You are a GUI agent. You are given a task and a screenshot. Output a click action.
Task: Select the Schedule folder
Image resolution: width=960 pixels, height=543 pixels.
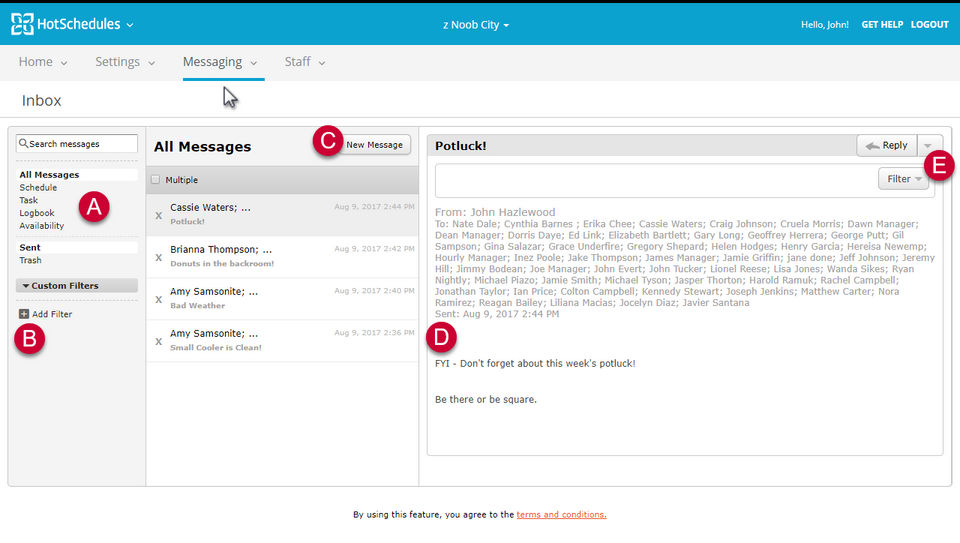coord(38,187)
